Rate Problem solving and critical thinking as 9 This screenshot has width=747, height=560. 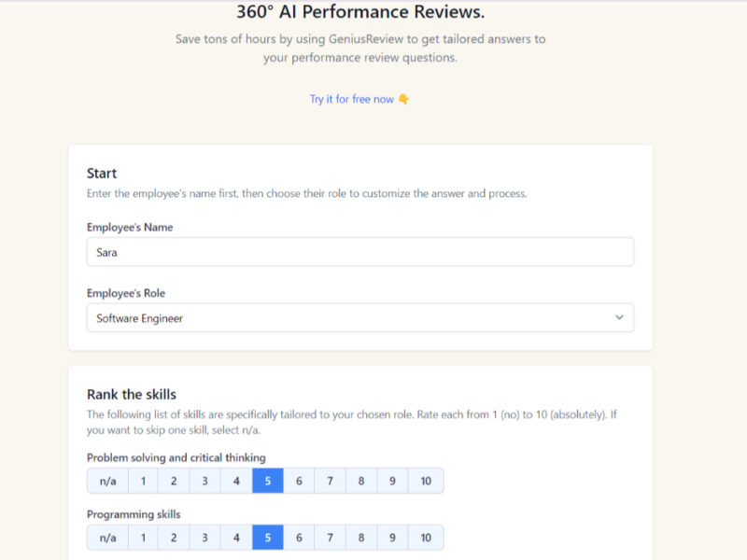click(392, 481)
